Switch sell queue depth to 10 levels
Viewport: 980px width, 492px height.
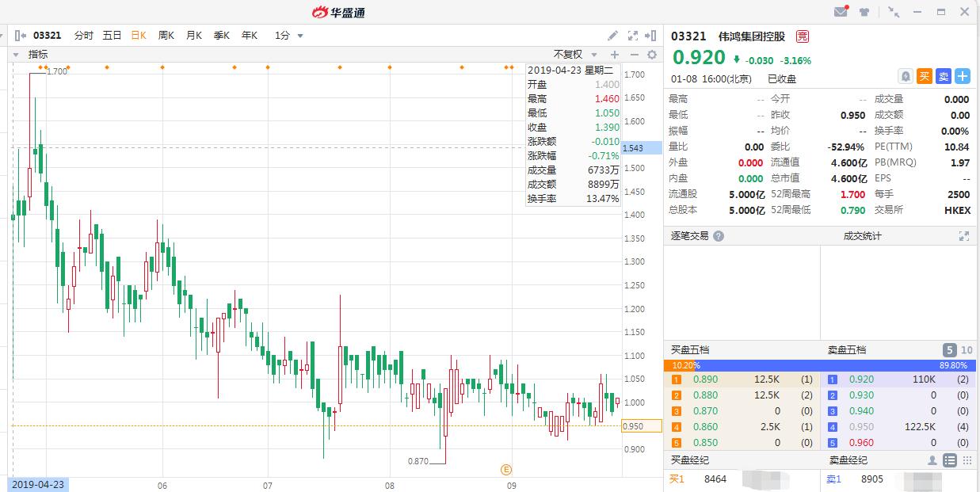click(x=966, y=349)
